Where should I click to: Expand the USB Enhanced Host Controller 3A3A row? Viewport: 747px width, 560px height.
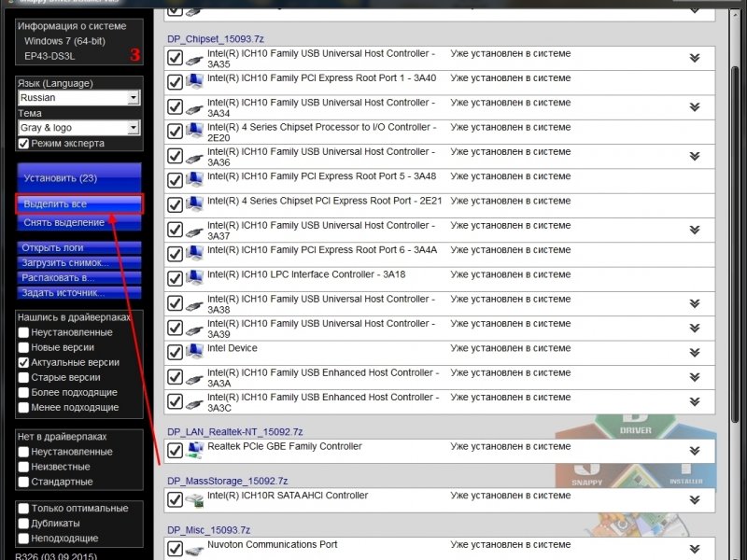coord(695,377)
